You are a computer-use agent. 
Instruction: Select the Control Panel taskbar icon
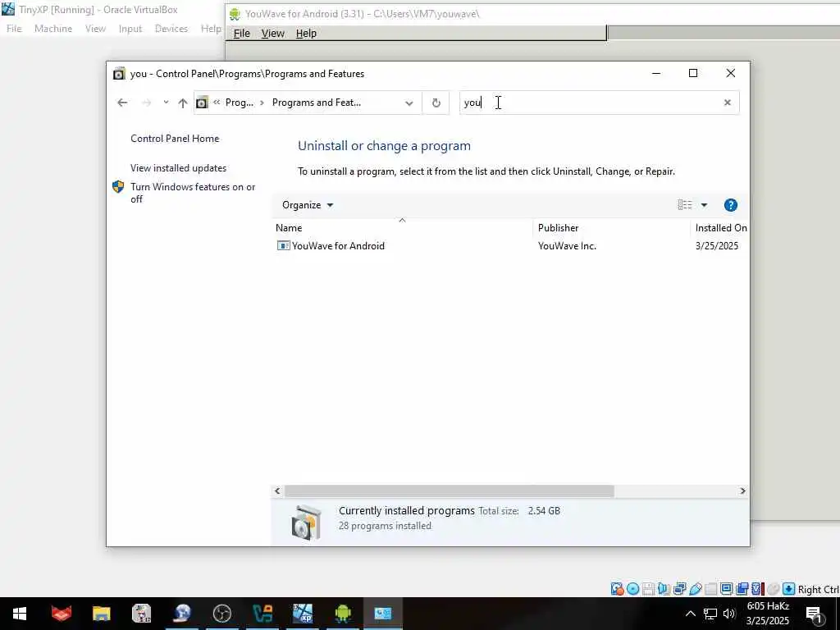click(382, 614)
